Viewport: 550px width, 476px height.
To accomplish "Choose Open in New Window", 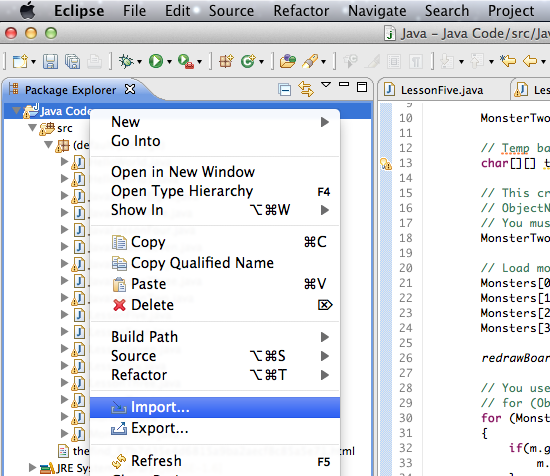I will click(215, 172).
